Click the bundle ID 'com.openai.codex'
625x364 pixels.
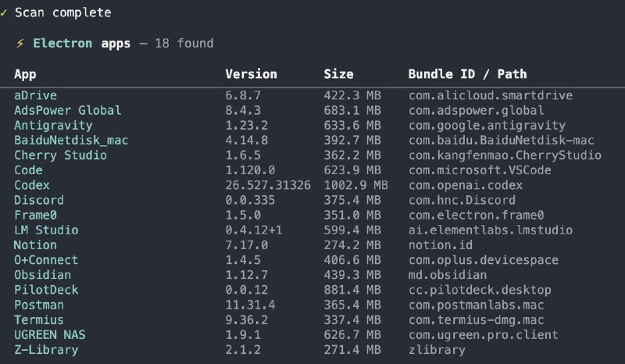pos(466,185)
